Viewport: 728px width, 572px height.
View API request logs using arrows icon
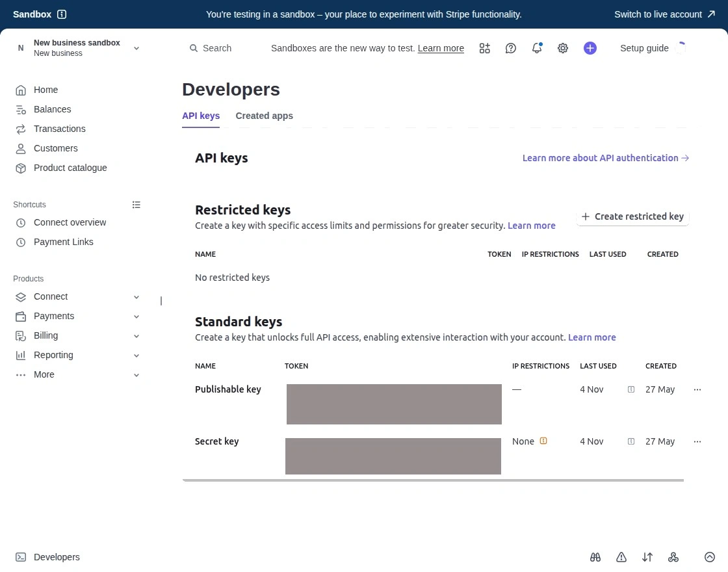click(647, 557)
